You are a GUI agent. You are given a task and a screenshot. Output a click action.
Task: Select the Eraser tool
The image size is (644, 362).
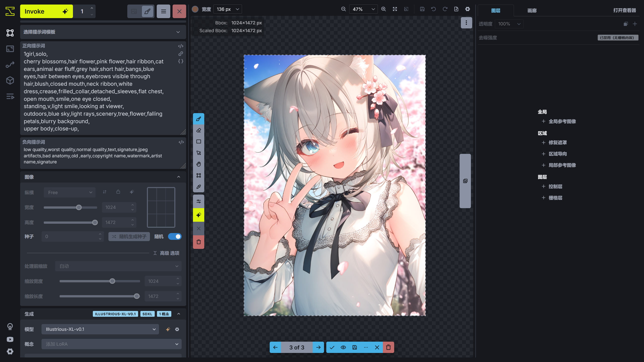(x=198, y=130)
